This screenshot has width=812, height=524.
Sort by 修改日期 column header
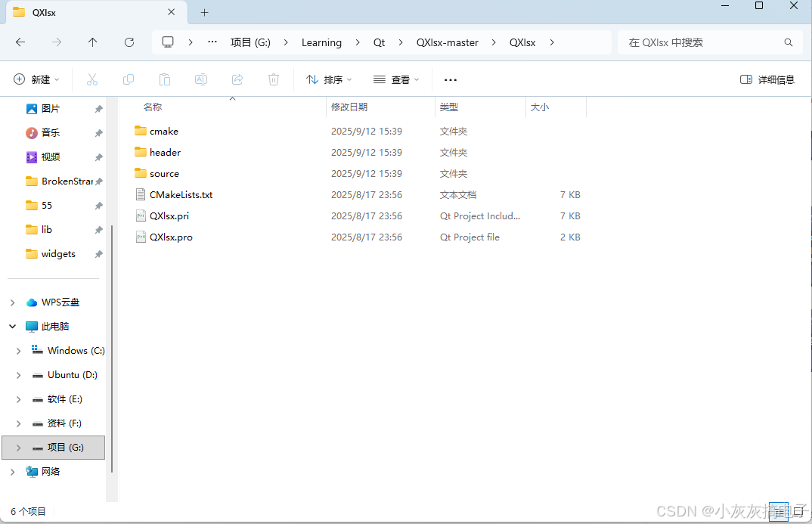349,107
